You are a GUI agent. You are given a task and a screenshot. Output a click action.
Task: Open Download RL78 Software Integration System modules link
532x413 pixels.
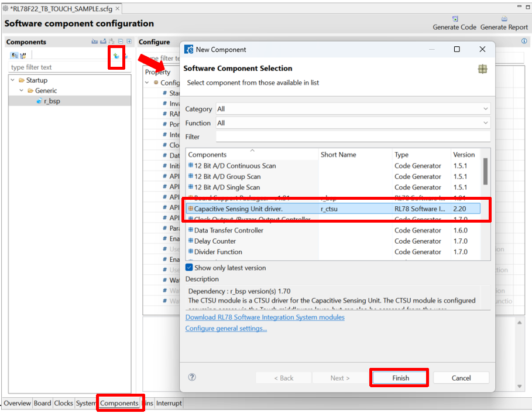point(265,318)
